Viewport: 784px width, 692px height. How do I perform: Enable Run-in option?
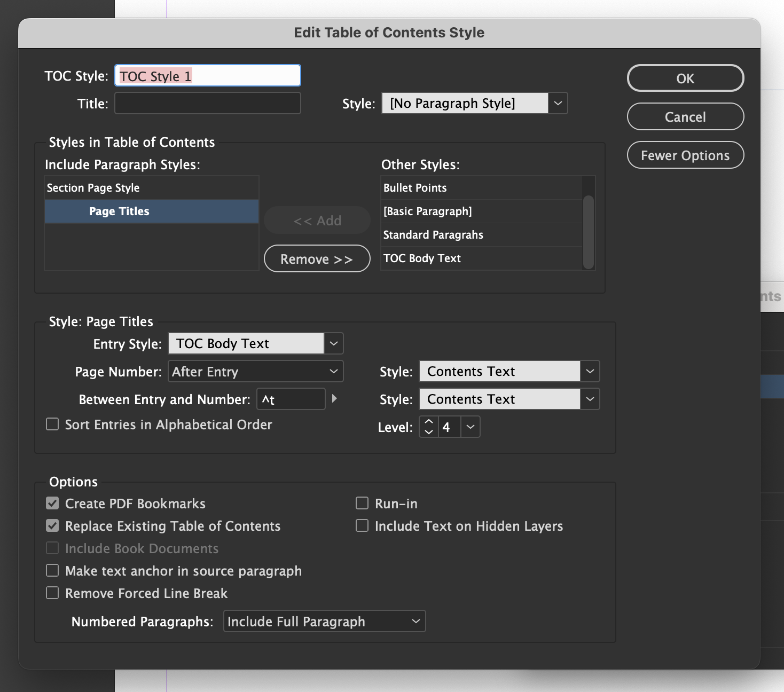(x=362, y=503)
